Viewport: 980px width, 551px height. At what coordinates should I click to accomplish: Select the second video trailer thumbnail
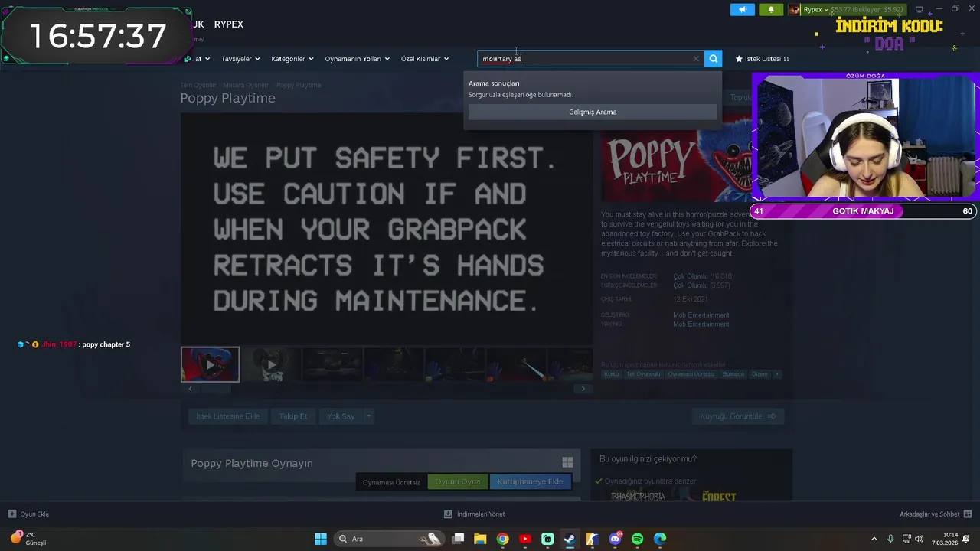(271, 365)
